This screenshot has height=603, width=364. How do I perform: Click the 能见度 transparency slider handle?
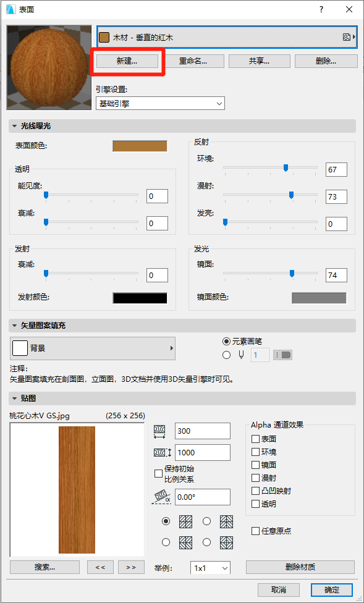46,195
